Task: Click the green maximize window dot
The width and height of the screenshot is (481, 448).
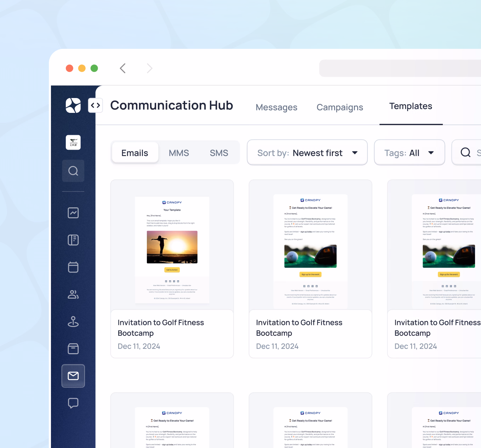Action: click(x=94, y=68)
